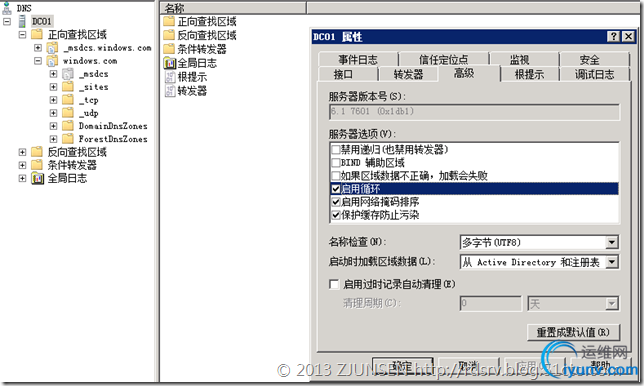
Task: Uncheck 启用网络掩码排序 option
Action: click(336, 202)
